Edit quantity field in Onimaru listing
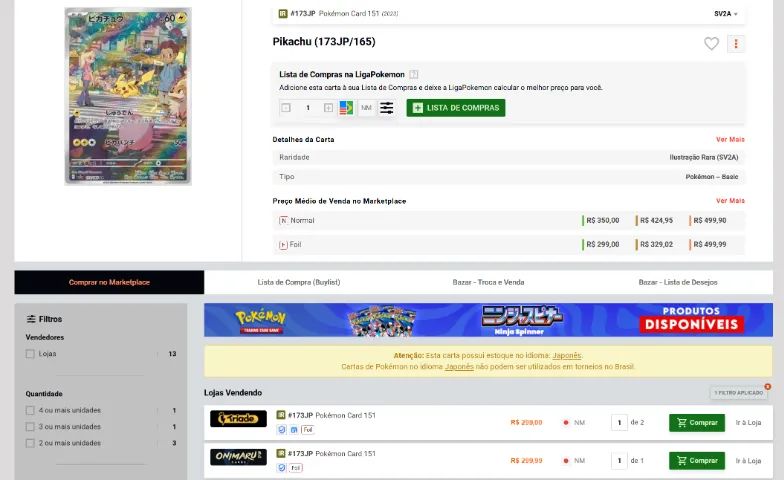 [619, 460]
